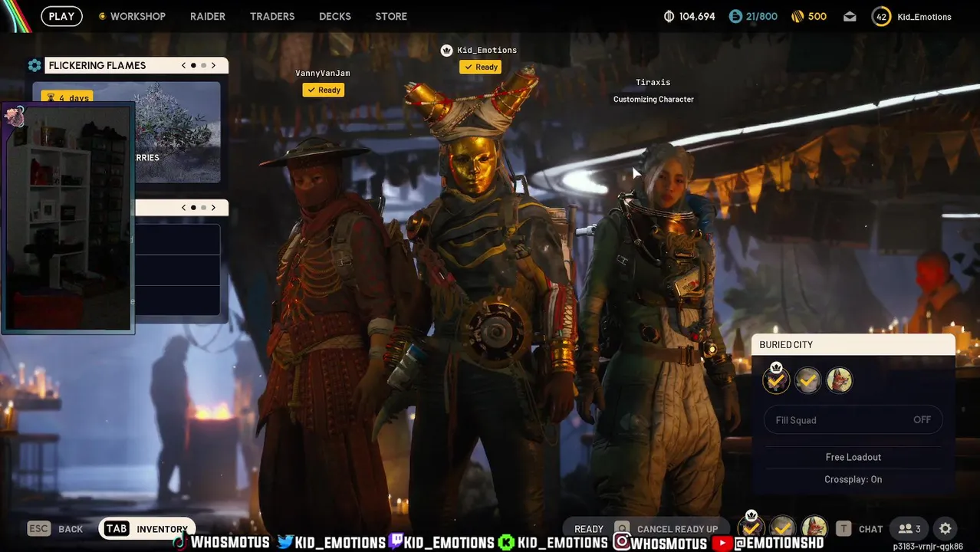Click the Customizing Character status label

click(653, 99)
